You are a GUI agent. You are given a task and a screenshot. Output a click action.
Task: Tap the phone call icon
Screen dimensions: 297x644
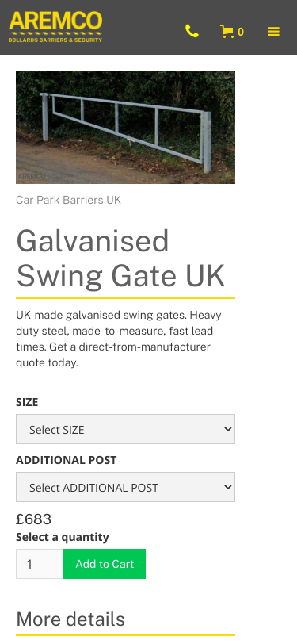pyautogui.click(x=192, y=31)
